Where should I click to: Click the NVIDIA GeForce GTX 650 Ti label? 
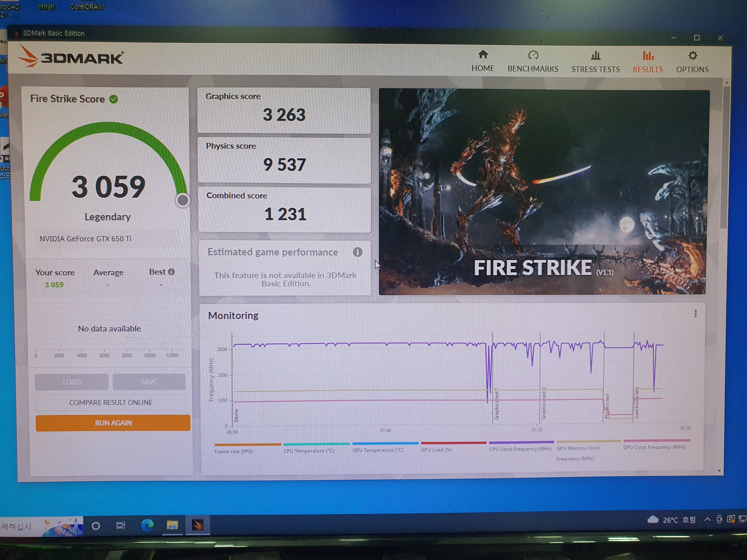[x=85, y=239]
